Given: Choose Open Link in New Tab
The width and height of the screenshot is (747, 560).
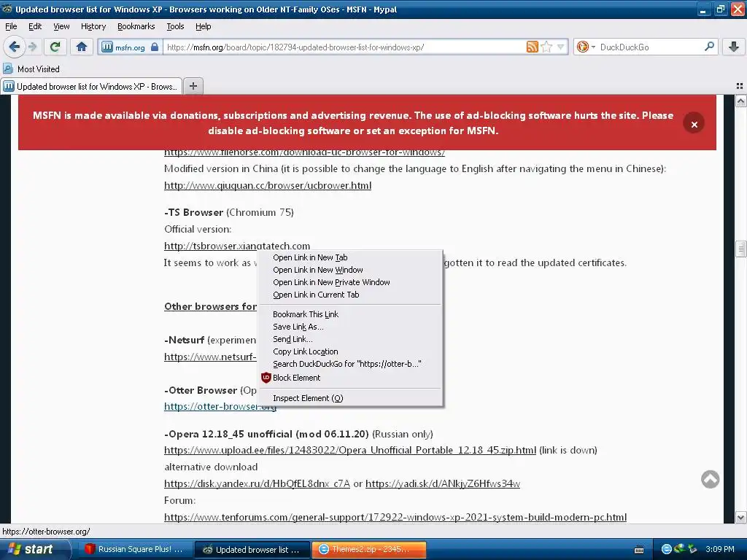Looking at the screenshot, I should [350, 257].
